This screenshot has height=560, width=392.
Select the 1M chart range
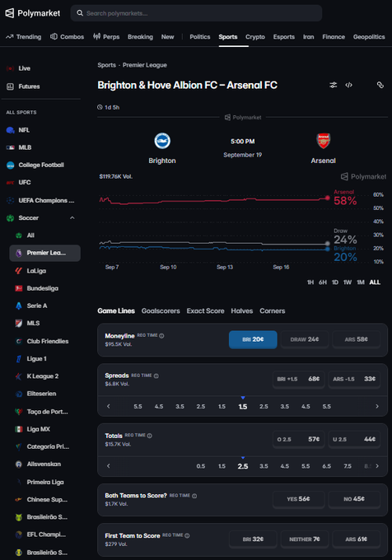[361, 282]
